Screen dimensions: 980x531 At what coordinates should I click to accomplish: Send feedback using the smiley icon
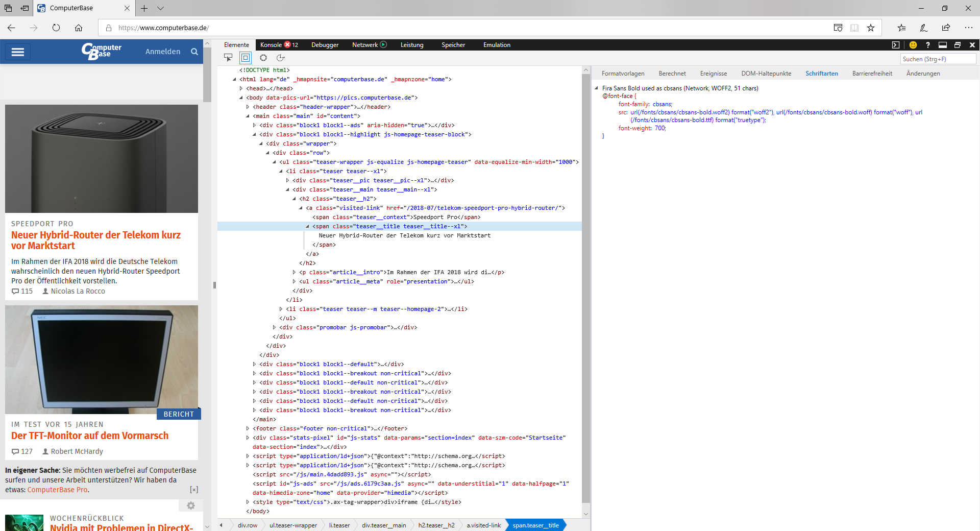[913, 45]
